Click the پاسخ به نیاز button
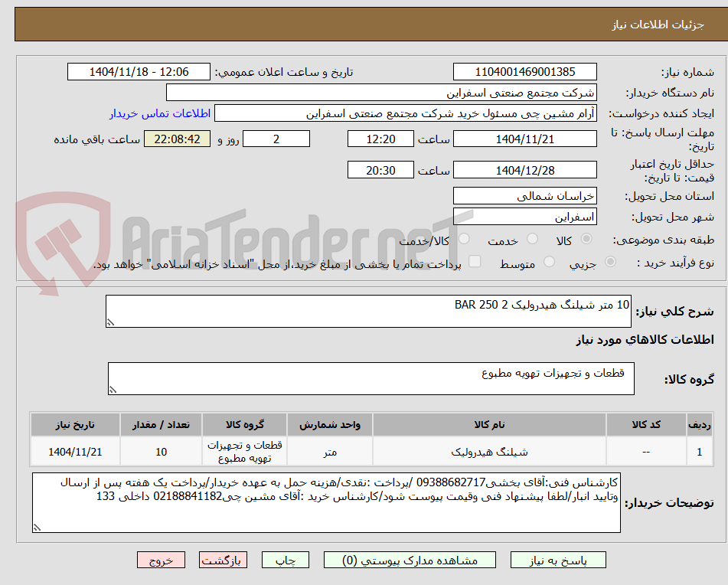 [558, 560]
